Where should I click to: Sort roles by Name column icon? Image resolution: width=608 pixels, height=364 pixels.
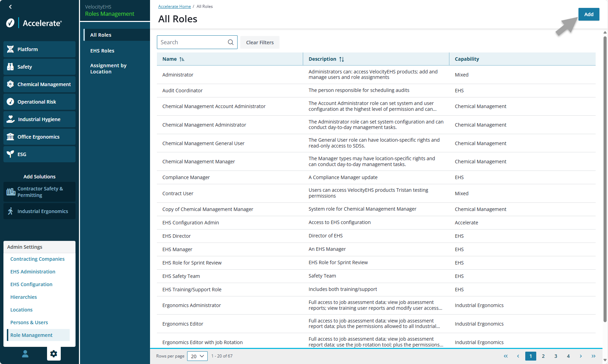point(182,59)
